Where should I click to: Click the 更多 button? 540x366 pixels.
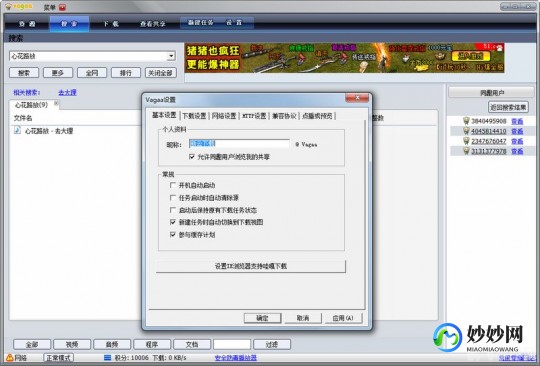tap(58, 73)
